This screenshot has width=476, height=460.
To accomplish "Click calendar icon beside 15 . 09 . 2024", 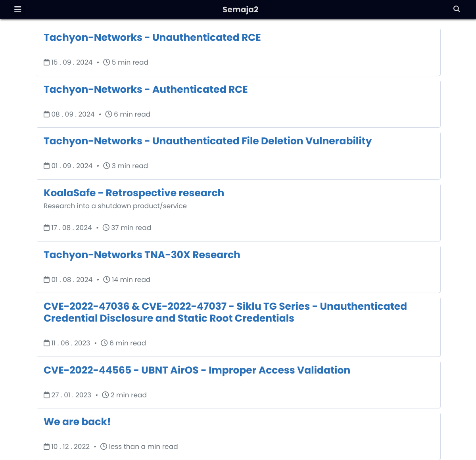I will coord(47,62).
